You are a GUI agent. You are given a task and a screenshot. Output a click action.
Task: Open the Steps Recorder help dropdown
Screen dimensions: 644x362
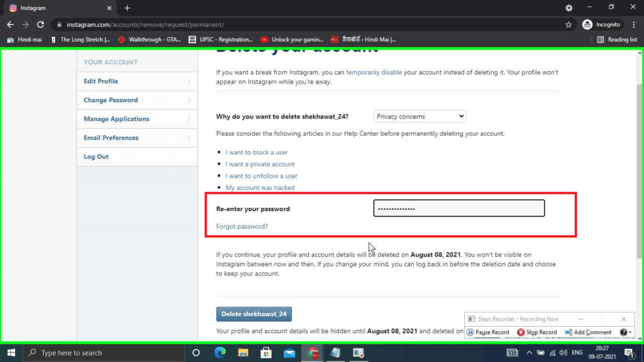(626, 332)
